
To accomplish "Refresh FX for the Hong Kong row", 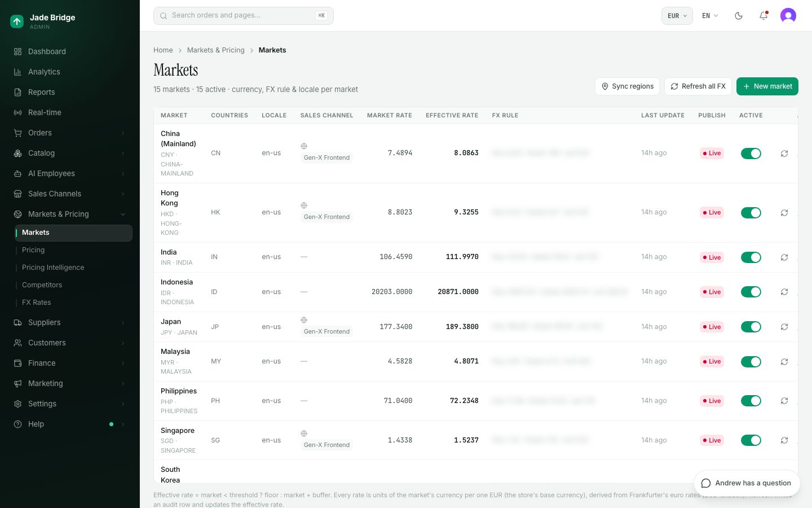I will [784, 213].
